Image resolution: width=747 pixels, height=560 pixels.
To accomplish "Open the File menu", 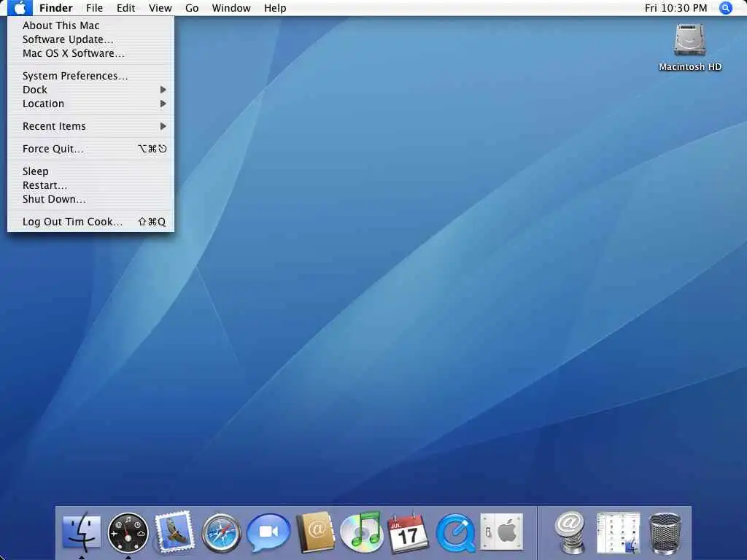I will 94,8.
